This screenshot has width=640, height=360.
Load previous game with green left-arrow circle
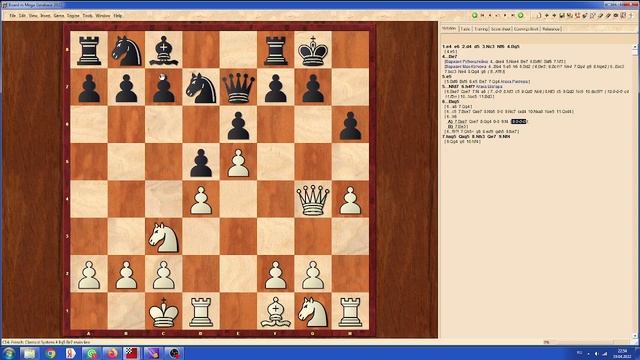pyautogui.click(x=475, y=16)
